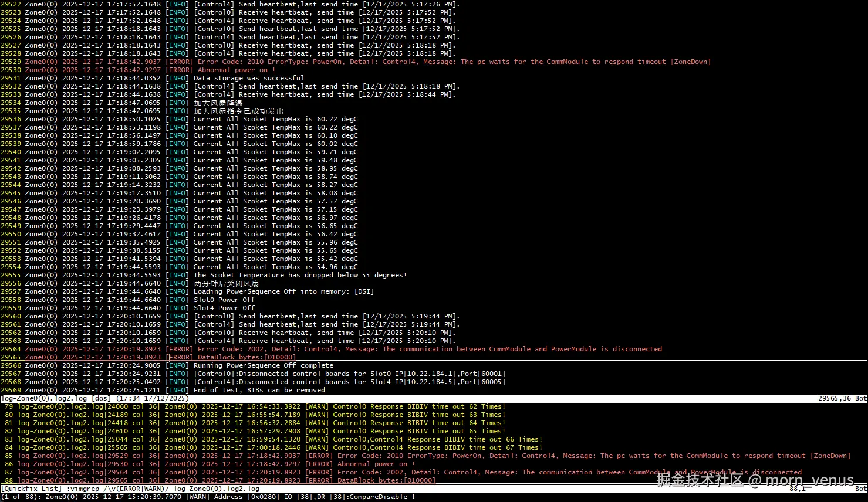Screen dimensions: 868x502
Task: Click the TempMax 60.10 degC log line
Action: 179,135
